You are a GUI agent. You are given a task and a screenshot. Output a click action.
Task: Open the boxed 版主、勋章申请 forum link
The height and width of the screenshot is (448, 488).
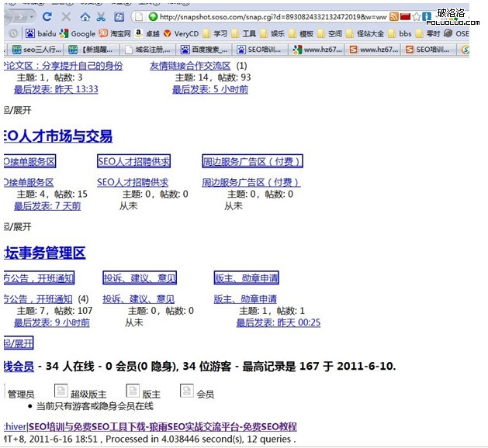[x=247, y=277]
